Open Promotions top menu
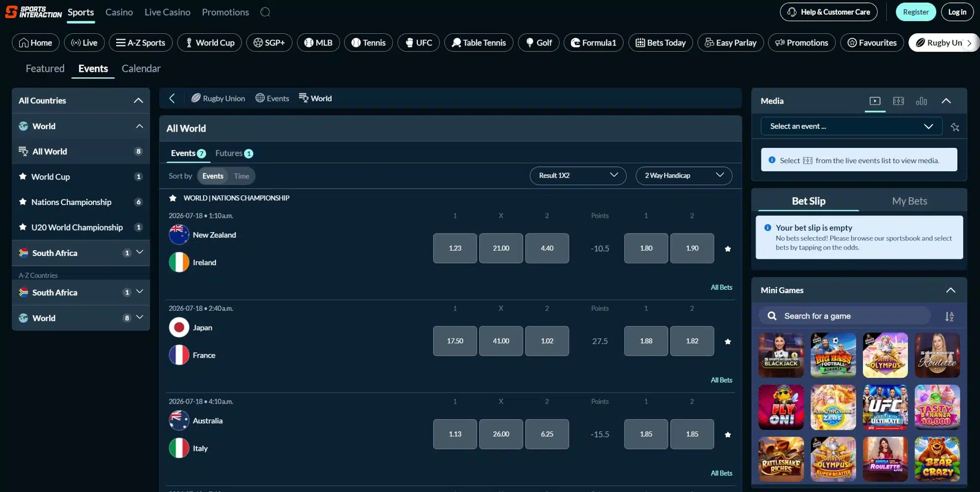The image size is (980, 492). pos(225,12)
